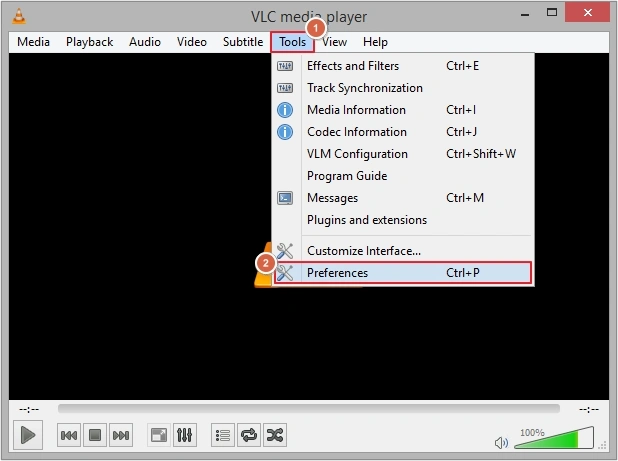Open Media Information entry
The height and width of the screenshot is (461, 618).
402,110
